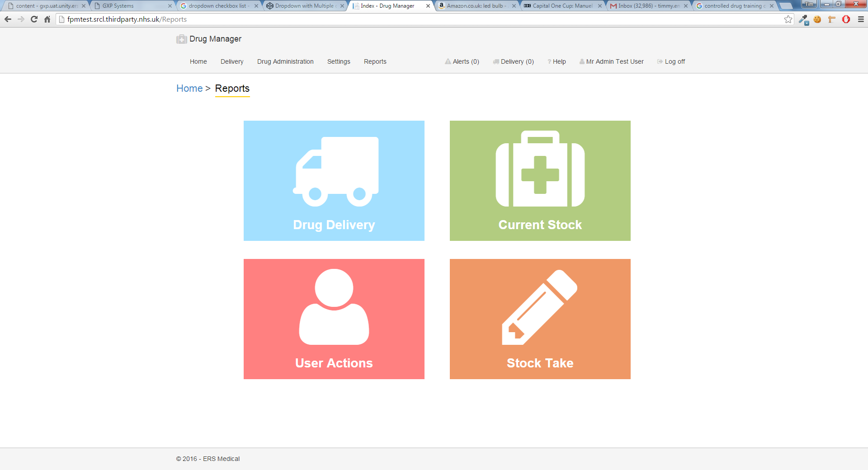Image resolution: width=868 pixels, height=470 pixels.
Task: Open the Delivery menu item
Action: 231,61
